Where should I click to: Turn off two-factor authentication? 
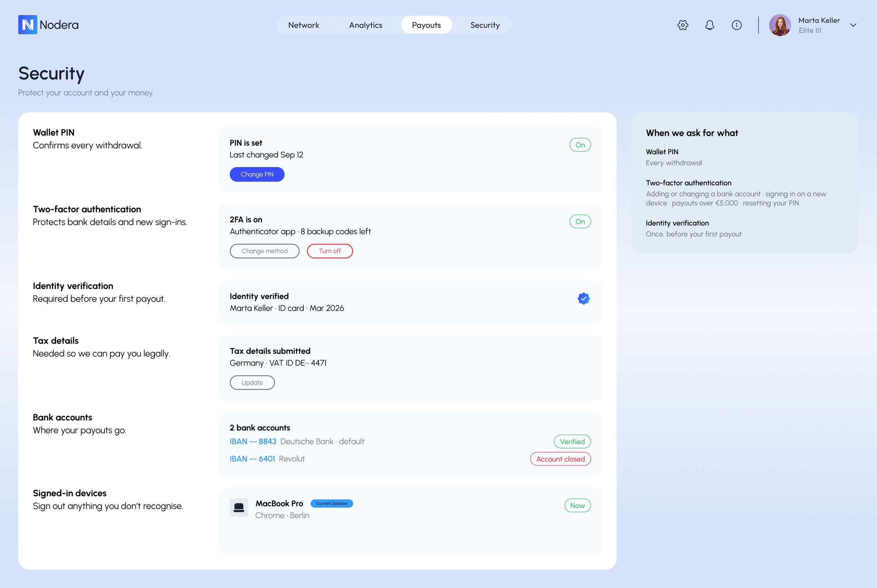click(330, 251)
